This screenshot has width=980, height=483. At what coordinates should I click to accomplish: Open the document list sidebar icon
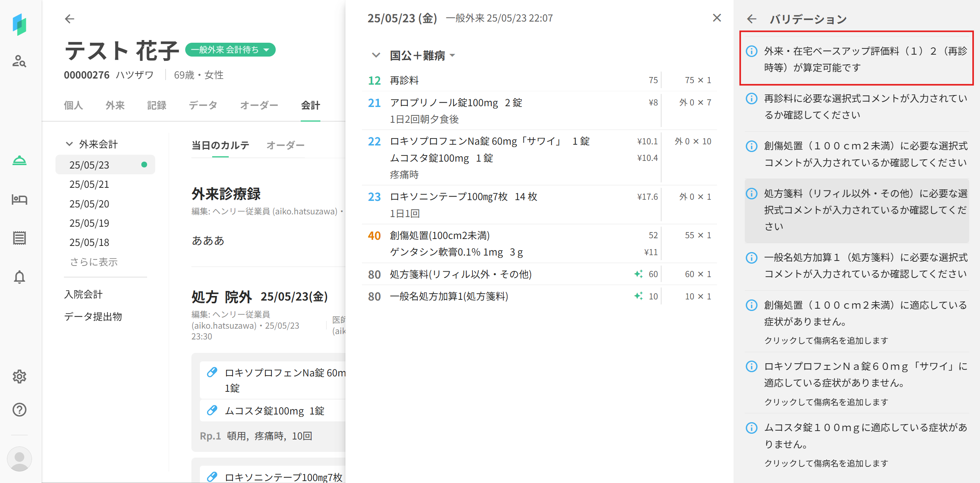[x=19, y=238]
